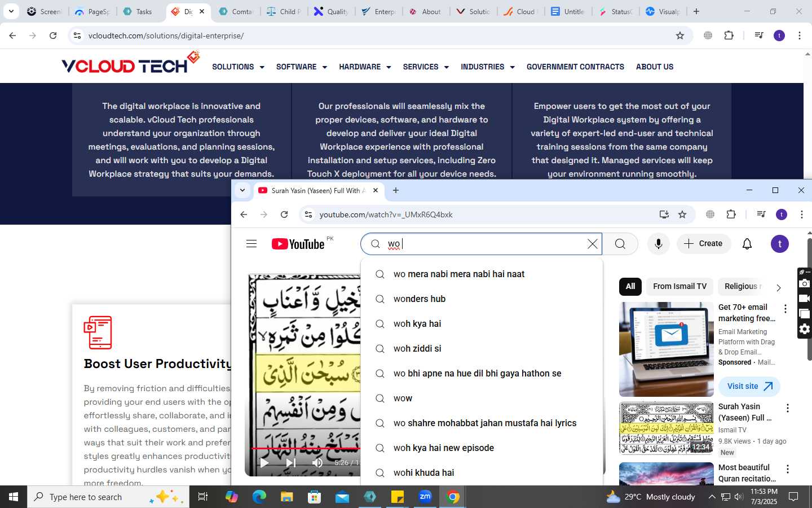This screenshot has height=508, width=812.
Task: Open media control icon in YouTube window
Action: click(x=761, y=214)
